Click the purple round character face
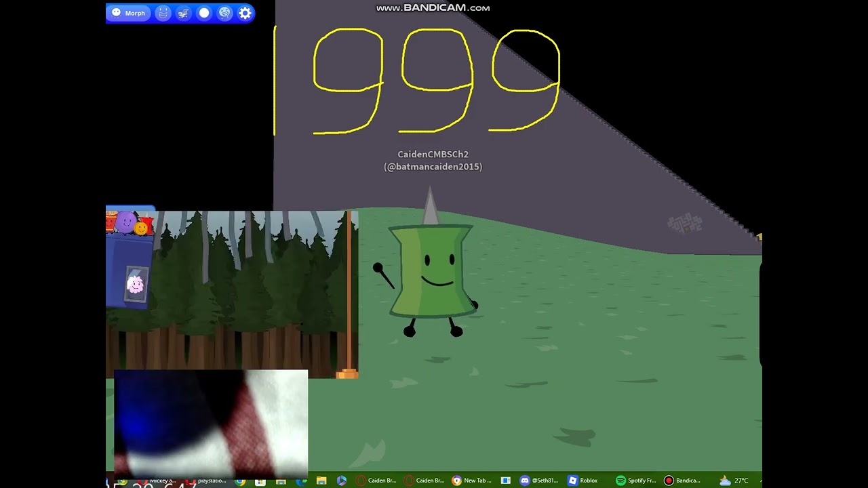 [x=125, y=222]
